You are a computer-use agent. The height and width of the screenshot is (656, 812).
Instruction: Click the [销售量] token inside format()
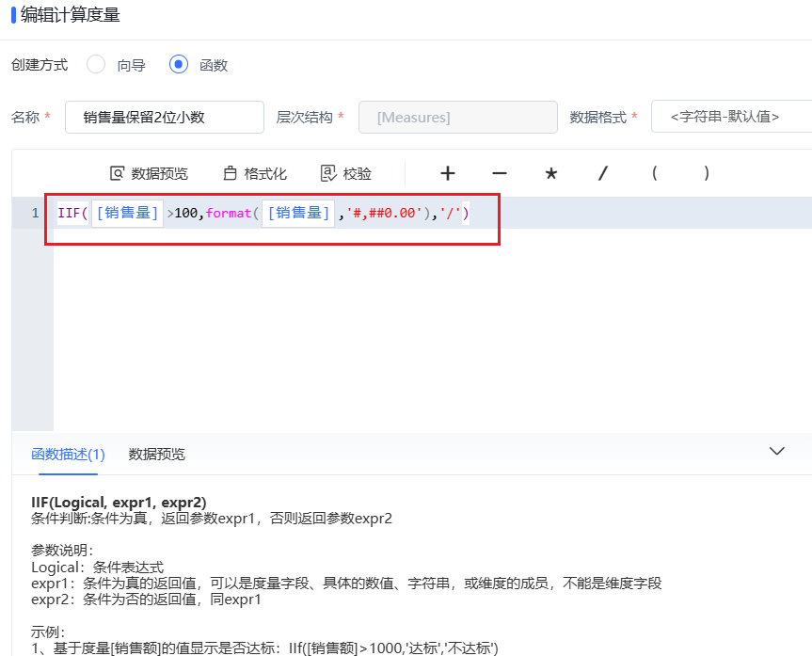pos(298,213)
